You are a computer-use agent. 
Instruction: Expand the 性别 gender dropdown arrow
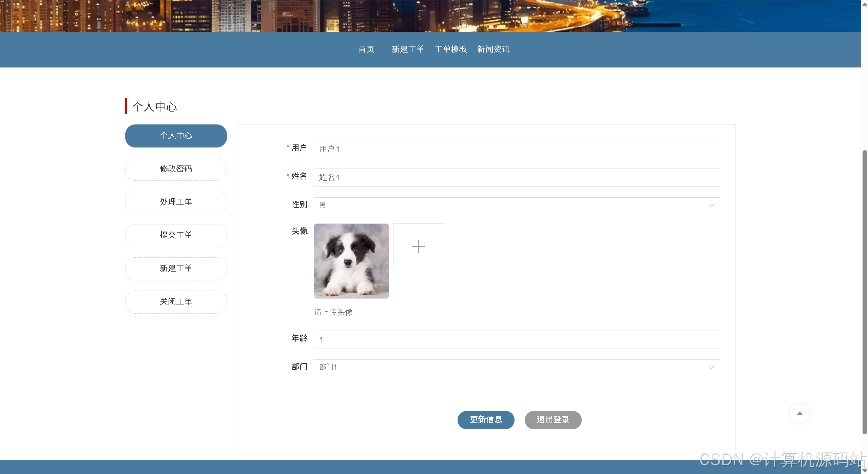coord(711,205)
